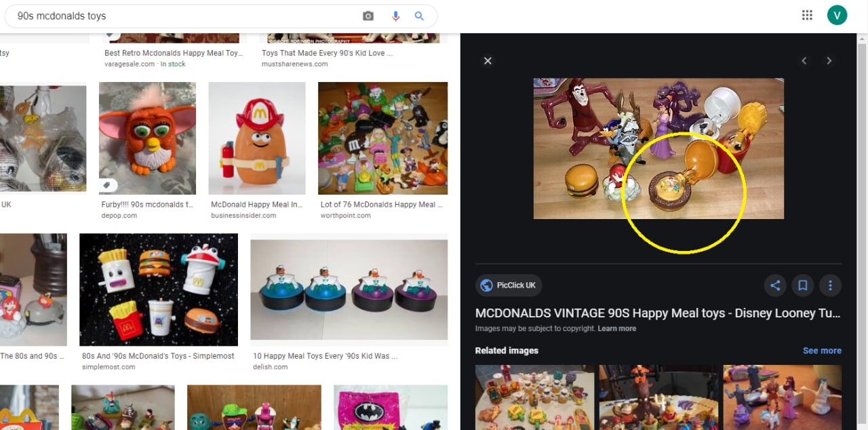The height and width of the screenshot is (430, 868).
Task: Open the third related image with Hercules figures
Action: coord(783,397)
